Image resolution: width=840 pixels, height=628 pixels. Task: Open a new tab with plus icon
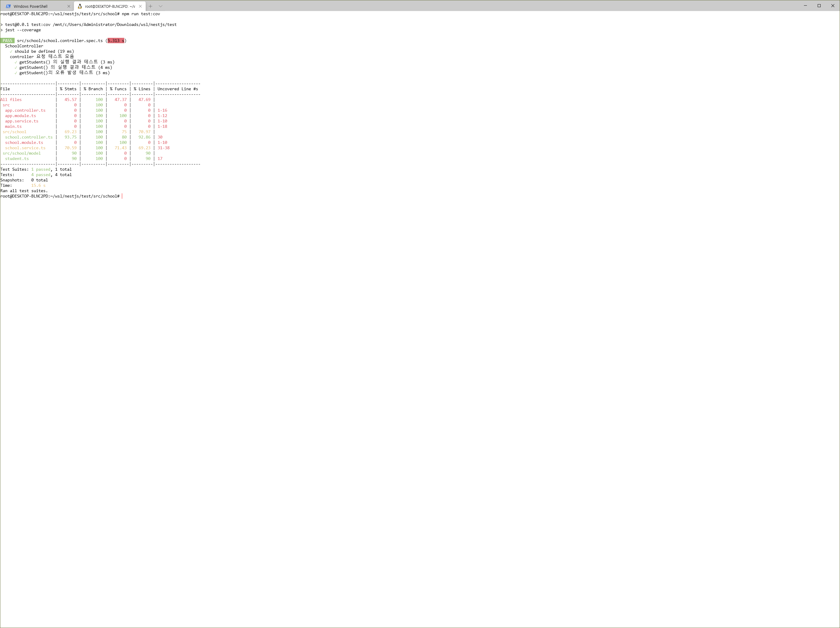(x=150, y=6)
